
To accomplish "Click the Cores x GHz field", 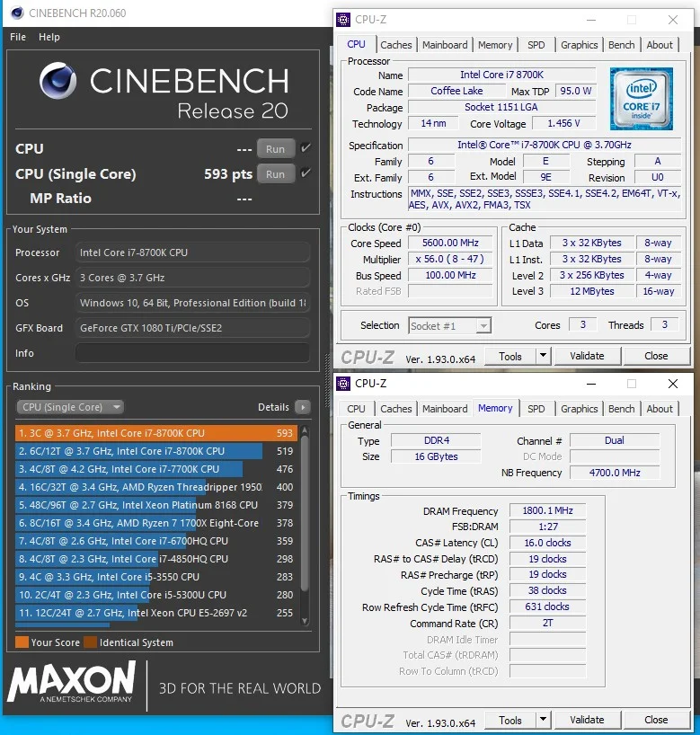I will click(192, 278).
